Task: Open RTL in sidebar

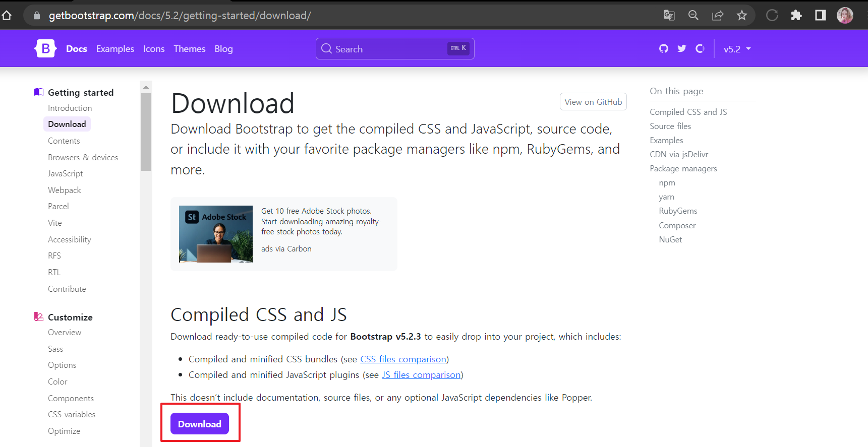Action: tap(54, 272)
